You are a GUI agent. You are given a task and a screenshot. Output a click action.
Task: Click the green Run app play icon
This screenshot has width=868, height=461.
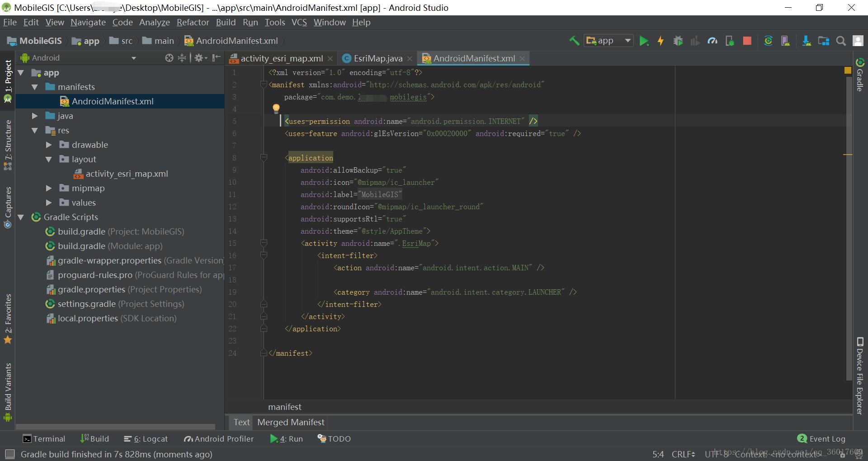(644, 41)
